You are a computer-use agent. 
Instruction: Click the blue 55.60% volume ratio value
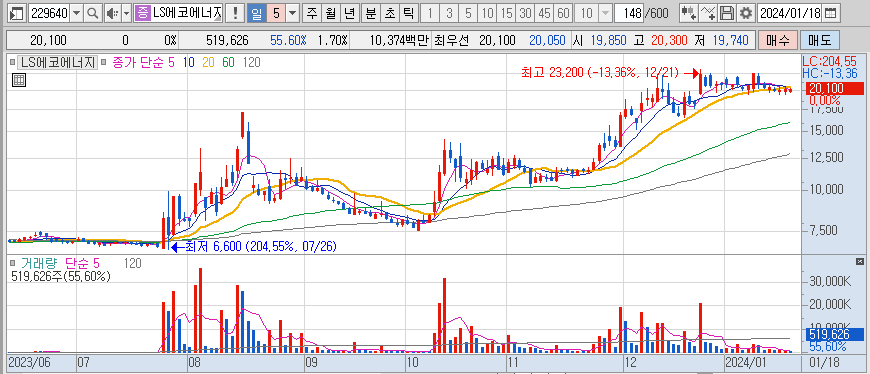tap(289, 40)
